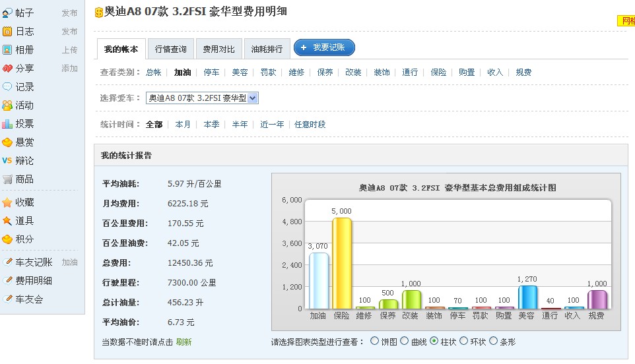Viewport: 635px width, 364px height.
Task: Click 添加 next to 分享
Action: (x=69, y=69)
